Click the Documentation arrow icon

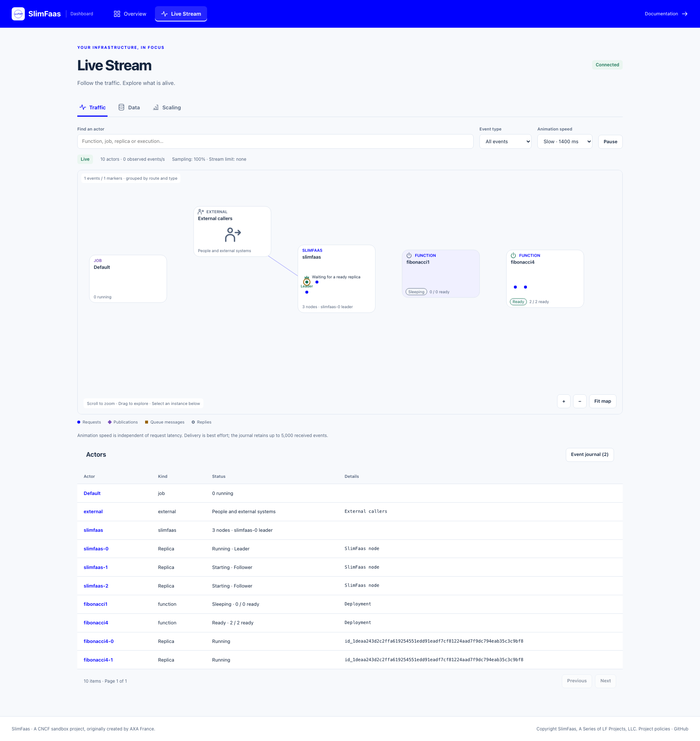click(685, 14)
